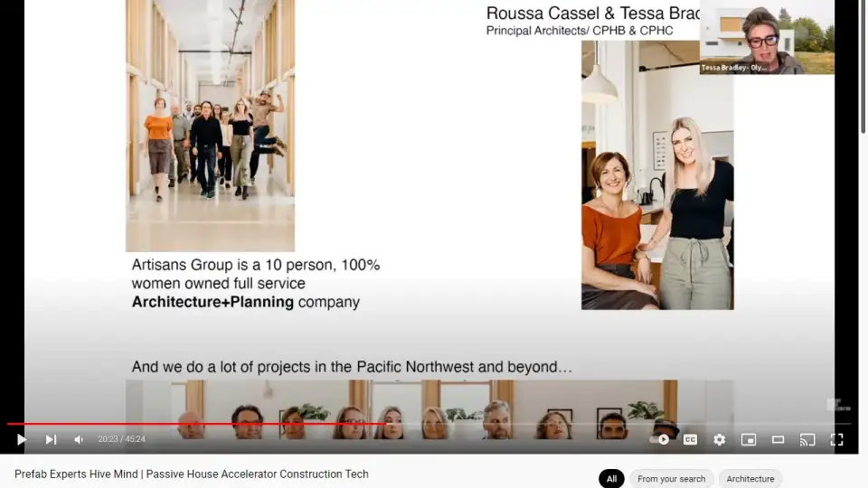Screen dimensions: 868x488
Task: Turn on closed captions
Action: pyautogui.click(x=690, y=439)
